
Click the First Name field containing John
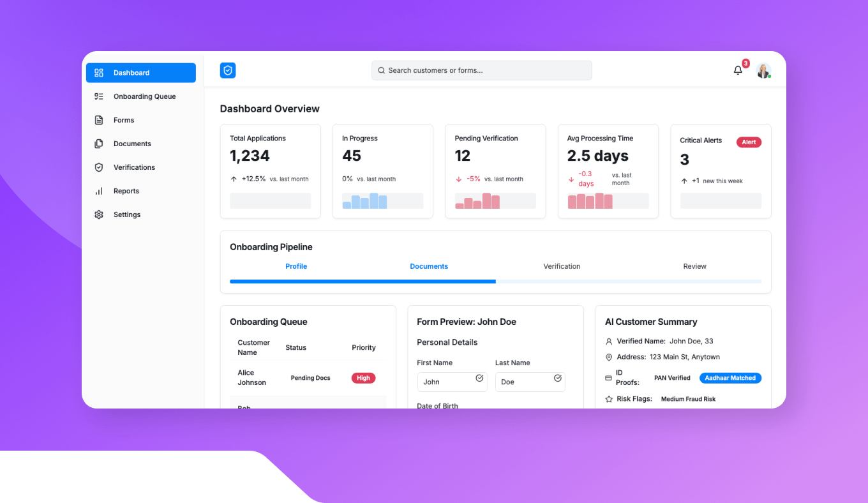click(453, 382)
